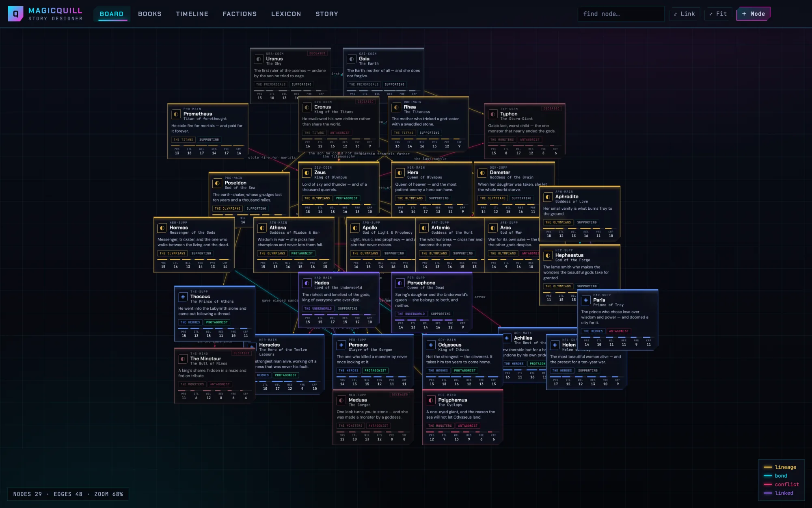
Task: Click the Theseus node icon
Action: click(183, 297)
